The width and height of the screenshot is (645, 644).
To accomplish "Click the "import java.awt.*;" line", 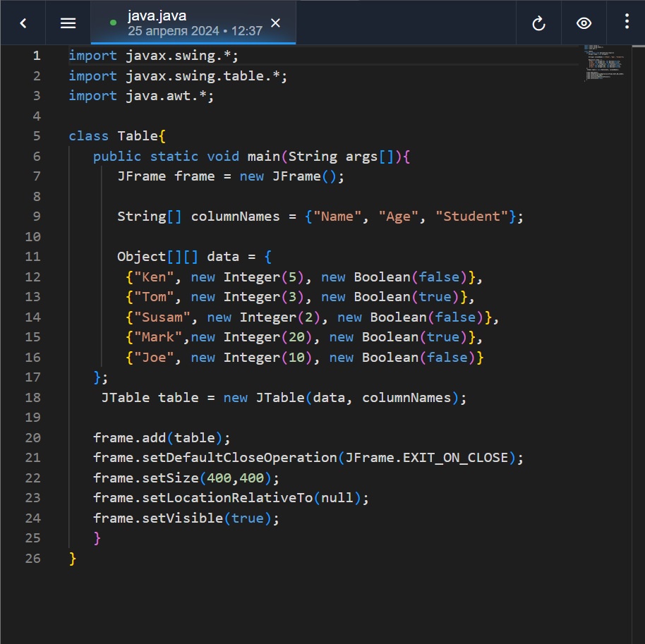I will point(141,96).
